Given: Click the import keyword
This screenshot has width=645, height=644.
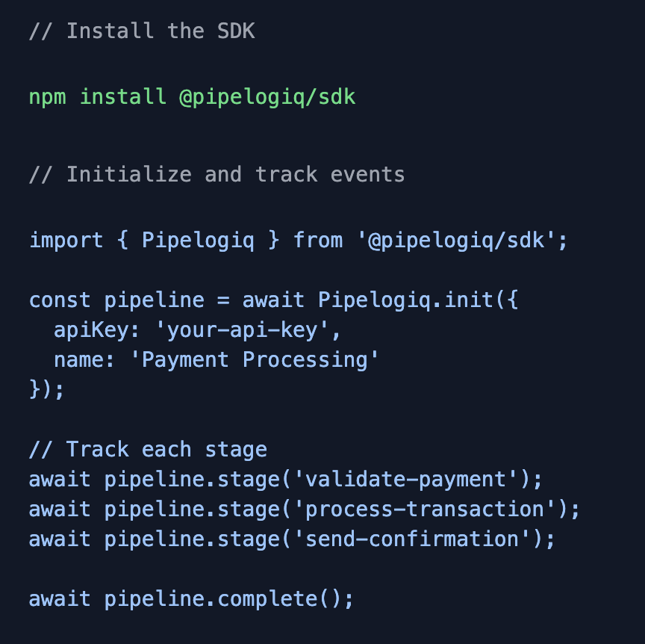Looking at the screenshot, I should pos(66,241).
